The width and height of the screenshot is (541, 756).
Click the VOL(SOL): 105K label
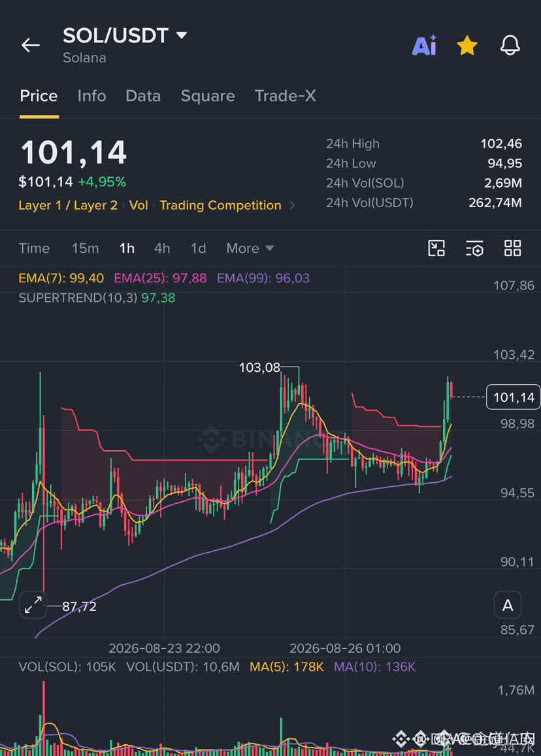(67, 666)
